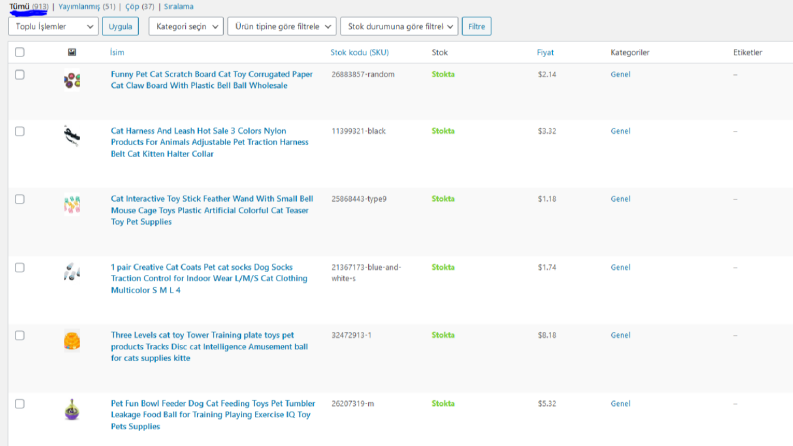Open the Cat Interactive Toy Stick thumbnail
Screen dimensions: 793x446
click(x=72, y=204)
